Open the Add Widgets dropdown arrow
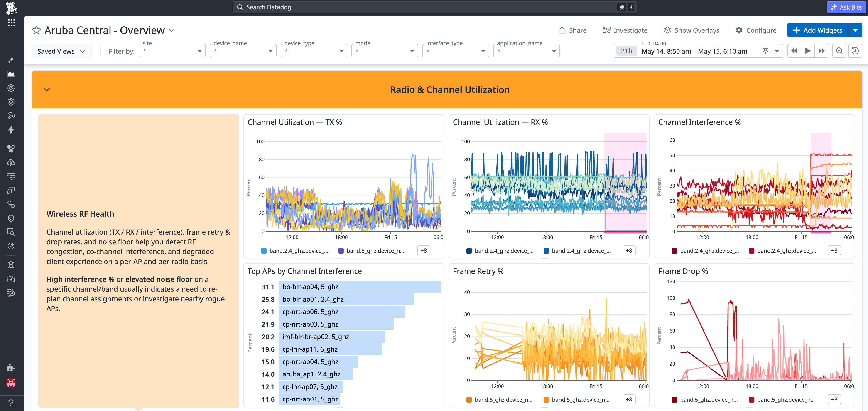This screenshot has height=411, width=868. pyautogui.click(x=855, y=30)
